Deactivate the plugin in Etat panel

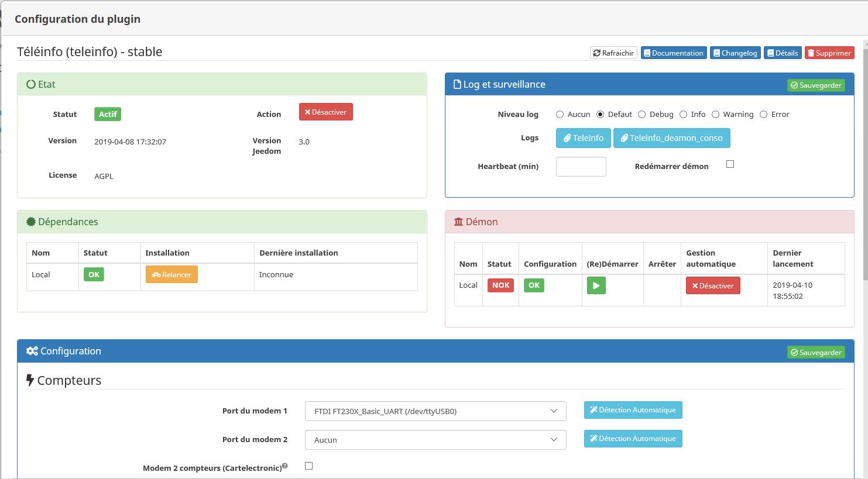pyautogui.click(x=326, y=112)
